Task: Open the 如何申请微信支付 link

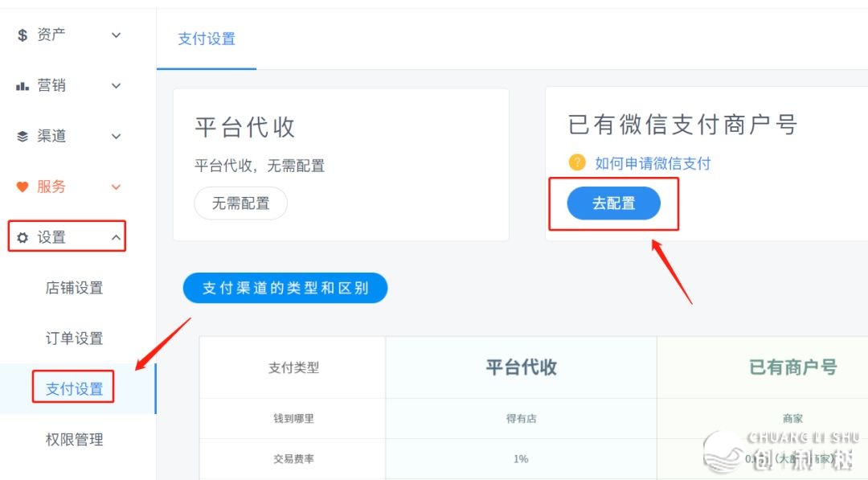Action: point(653,163)
